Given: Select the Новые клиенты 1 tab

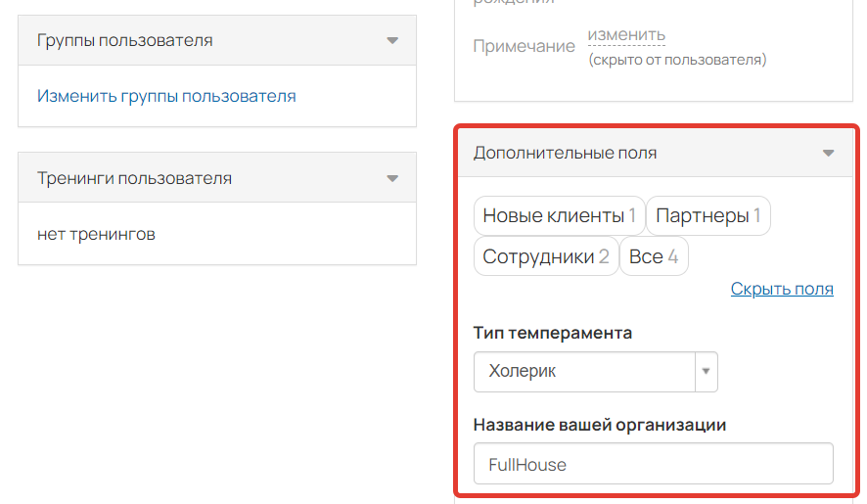Looking at the screenshot, I should (x=559, y=215).
